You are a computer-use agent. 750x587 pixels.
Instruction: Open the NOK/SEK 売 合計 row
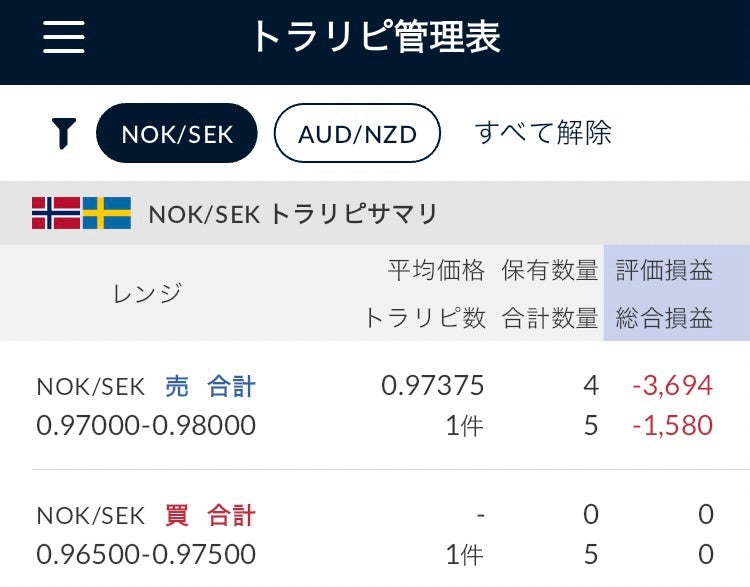146,386
